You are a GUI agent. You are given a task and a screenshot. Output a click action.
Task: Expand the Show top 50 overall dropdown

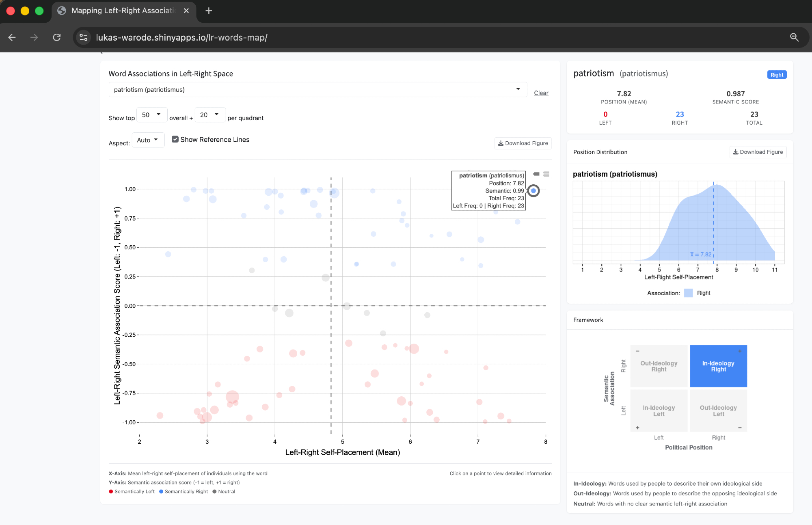point(151,115)
